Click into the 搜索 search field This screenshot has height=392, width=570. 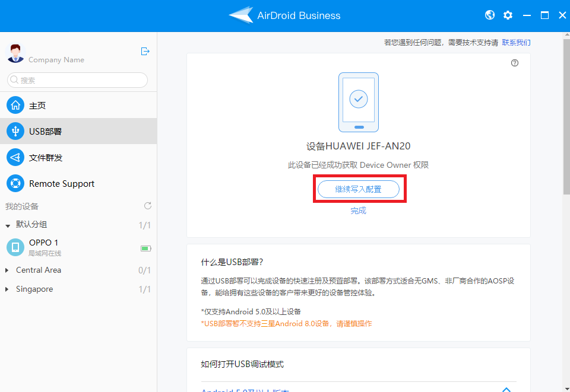[x=77, y=80]
